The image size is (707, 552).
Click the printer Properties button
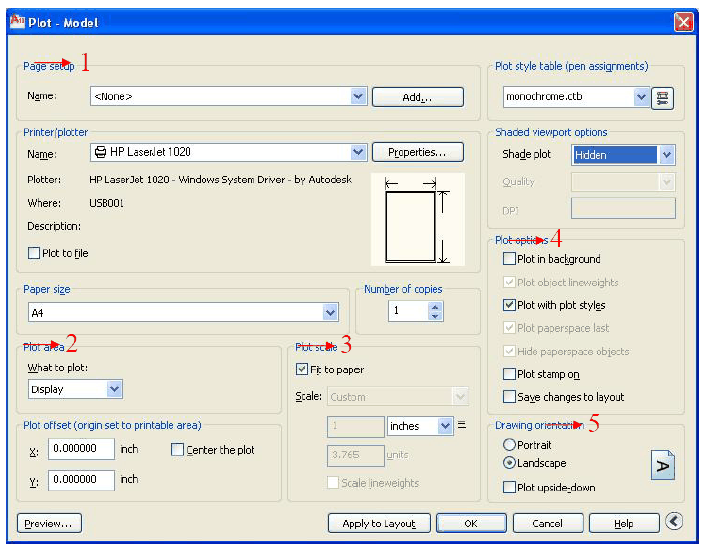coord(418,152)
